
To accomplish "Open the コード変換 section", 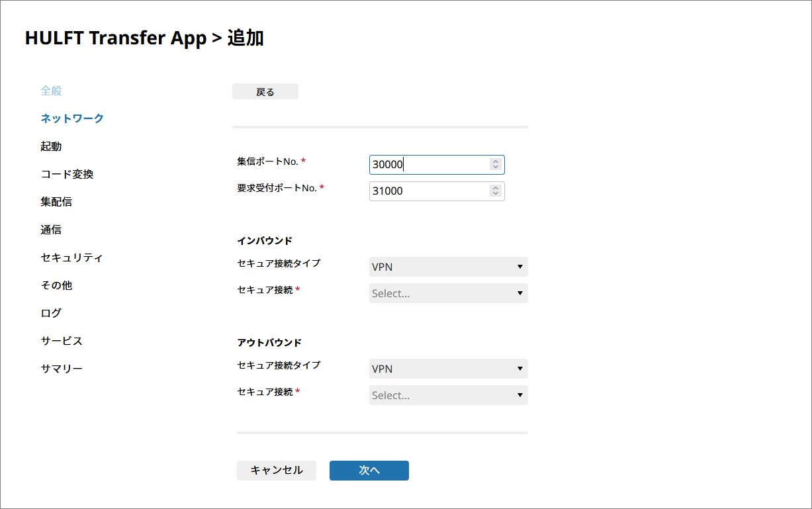I will click(67, 174).
